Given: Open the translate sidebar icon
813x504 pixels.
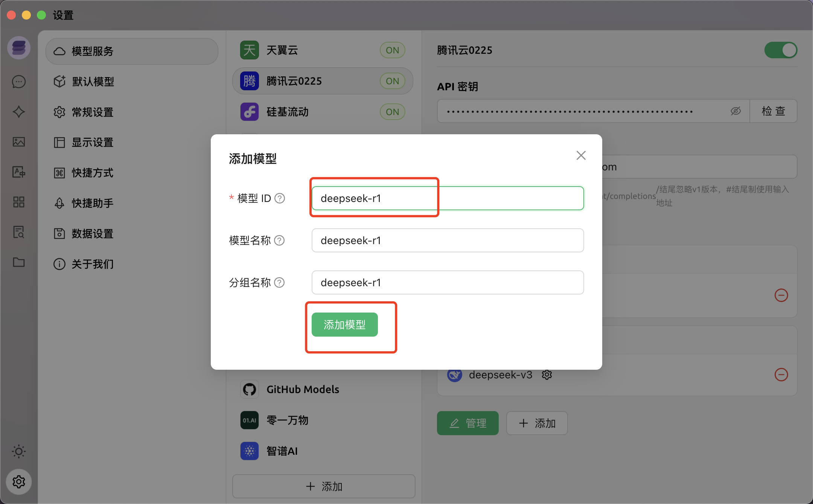Looking at the screenshot, I should (x=19, y=172).
